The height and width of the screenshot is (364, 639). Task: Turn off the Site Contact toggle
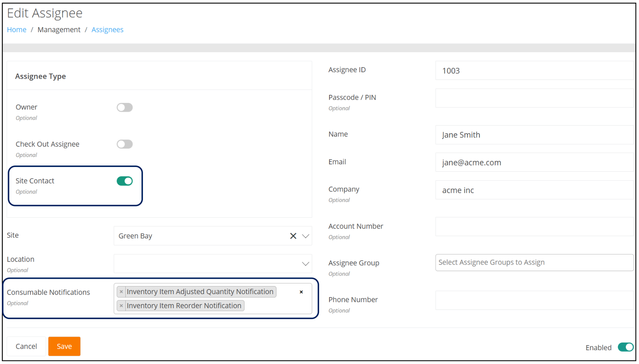pyautogui.click(x=125, y=181)
